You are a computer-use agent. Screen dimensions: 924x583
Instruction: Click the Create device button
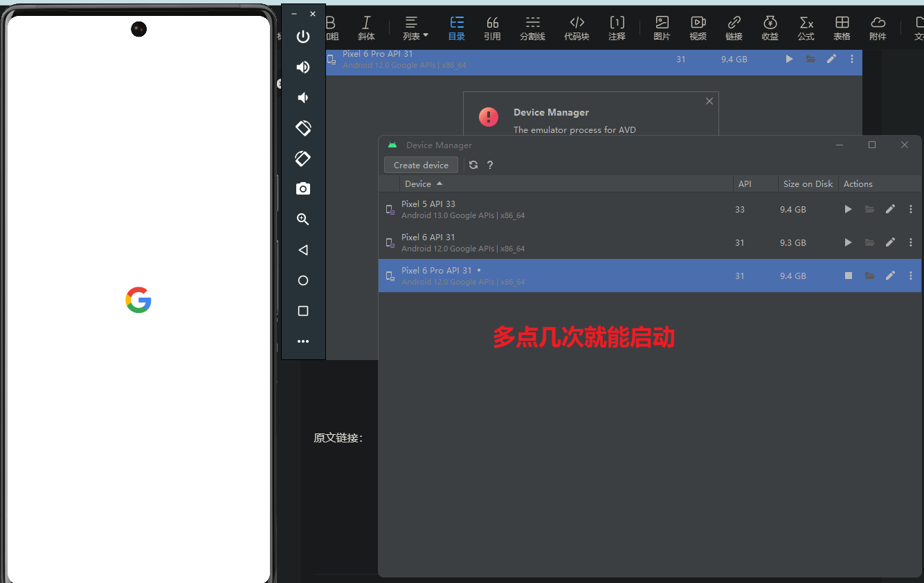[x=420, y=165]
